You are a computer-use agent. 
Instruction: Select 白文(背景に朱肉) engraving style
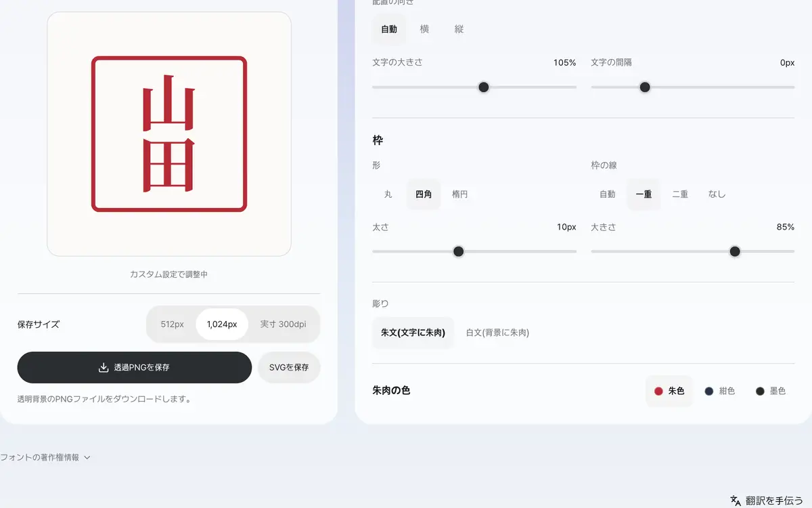(x=497, y=333)
